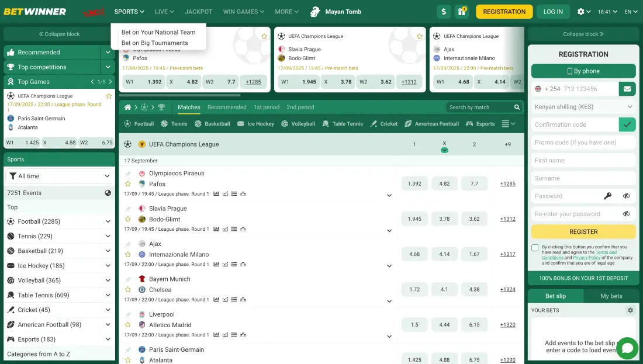The image size is (643, 364).
Task: Click the LOG IN button
Action: 553,12
